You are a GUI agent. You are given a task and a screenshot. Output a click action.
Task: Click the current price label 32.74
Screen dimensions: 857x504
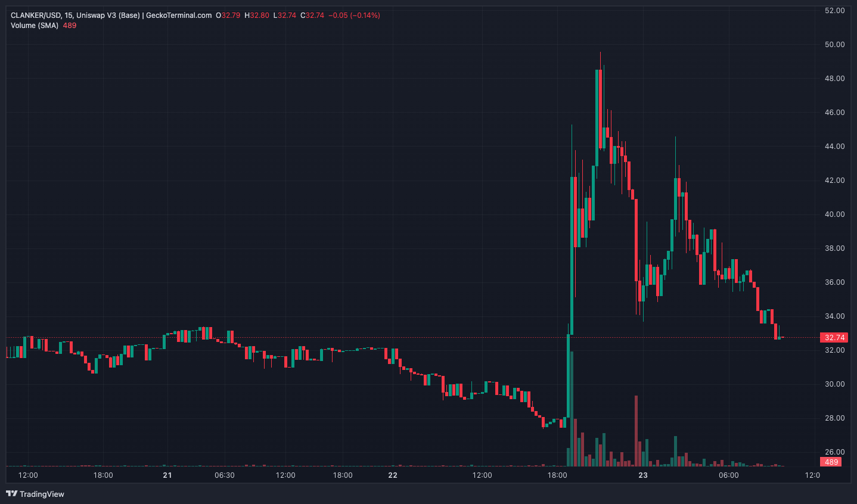click(834, 338)
